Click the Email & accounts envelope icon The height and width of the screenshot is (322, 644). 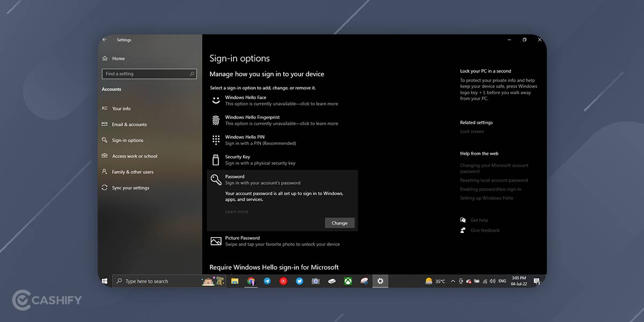point(105,124)
